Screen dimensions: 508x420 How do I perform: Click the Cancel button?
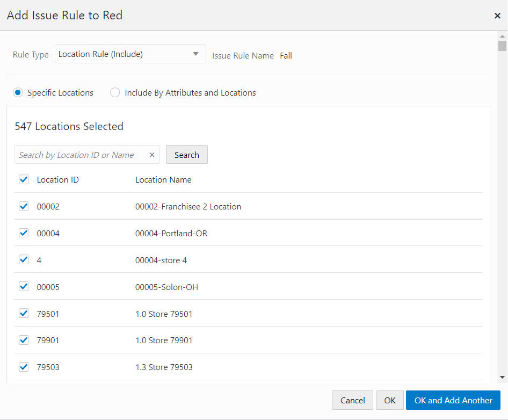coord(352,400)
